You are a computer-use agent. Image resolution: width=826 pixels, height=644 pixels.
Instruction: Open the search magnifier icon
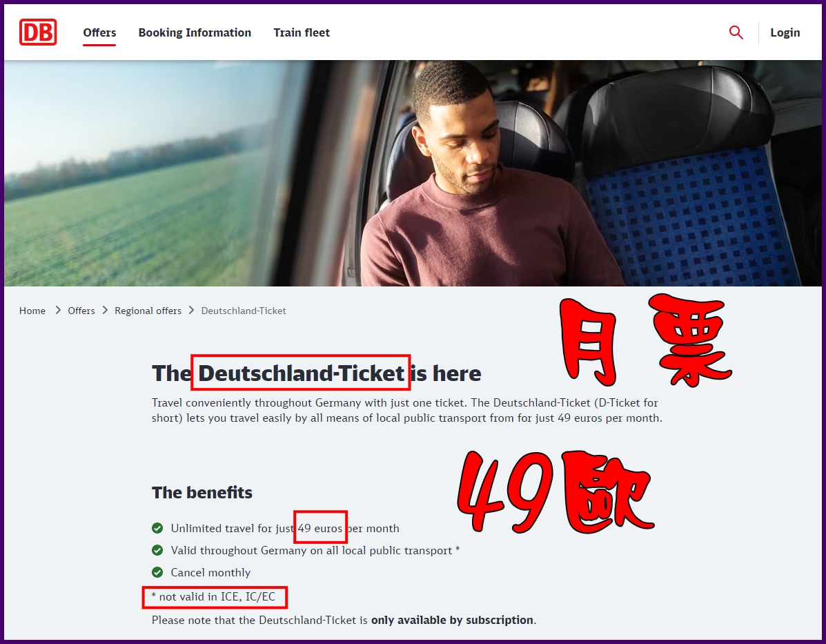736,32
